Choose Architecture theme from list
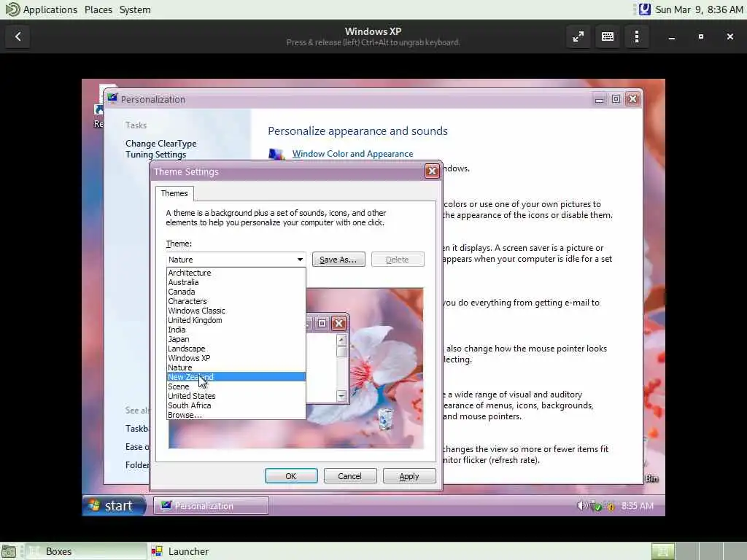This screenshot has height=560, width=747. point(236,273)
